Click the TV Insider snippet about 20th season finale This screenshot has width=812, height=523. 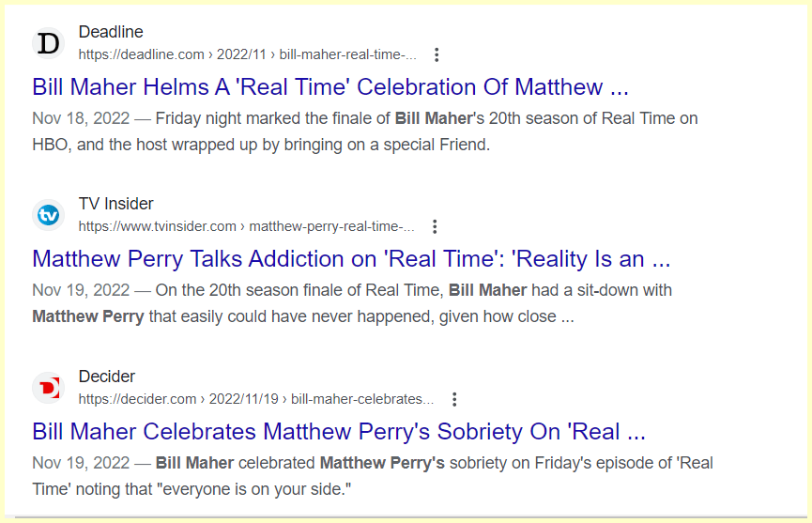352,303
